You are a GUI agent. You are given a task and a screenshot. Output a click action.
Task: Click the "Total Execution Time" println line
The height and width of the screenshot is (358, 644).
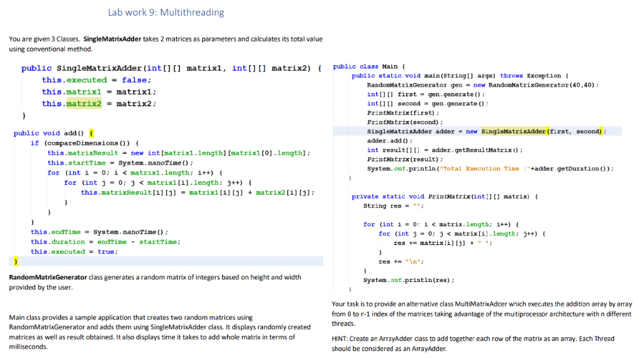(491, 168)
